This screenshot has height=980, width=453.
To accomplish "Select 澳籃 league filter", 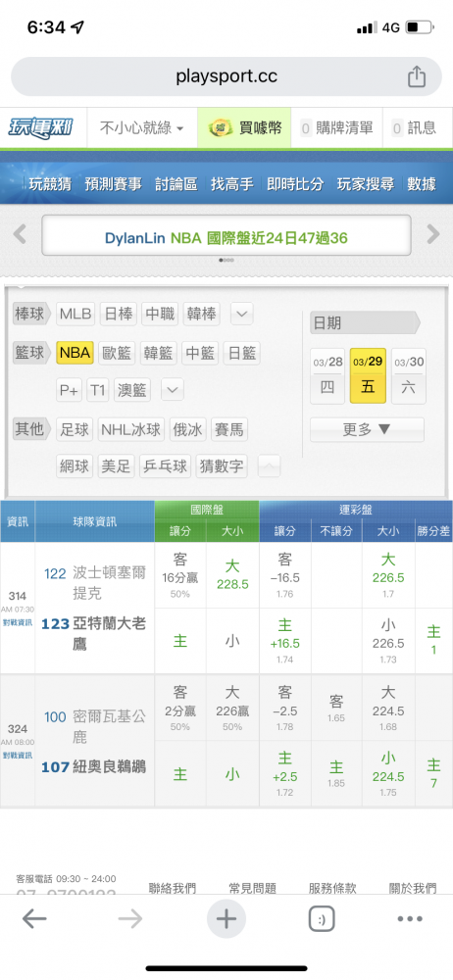I will tap(132, 390).
